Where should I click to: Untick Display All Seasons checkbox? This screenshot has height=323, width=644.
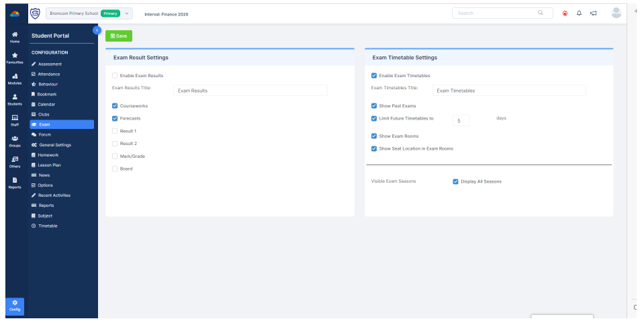pyautogui.click(x=455, y=181)
